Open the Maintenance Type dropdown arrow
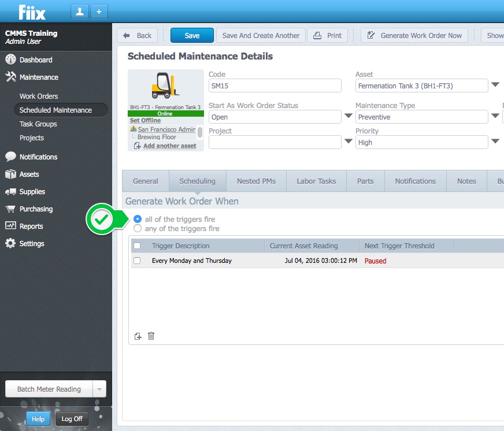The width and height of the screenshot is (504, 431). coord(495,116)
